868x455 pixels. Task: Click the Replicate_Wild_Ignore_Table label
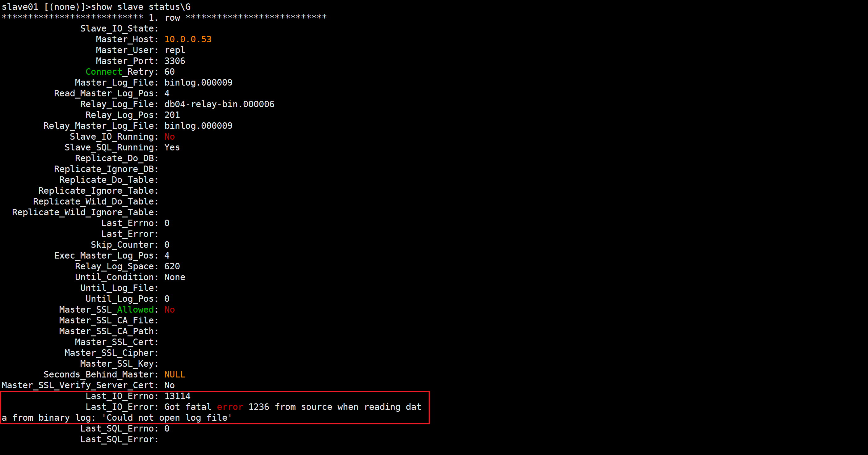click(85, 212)
